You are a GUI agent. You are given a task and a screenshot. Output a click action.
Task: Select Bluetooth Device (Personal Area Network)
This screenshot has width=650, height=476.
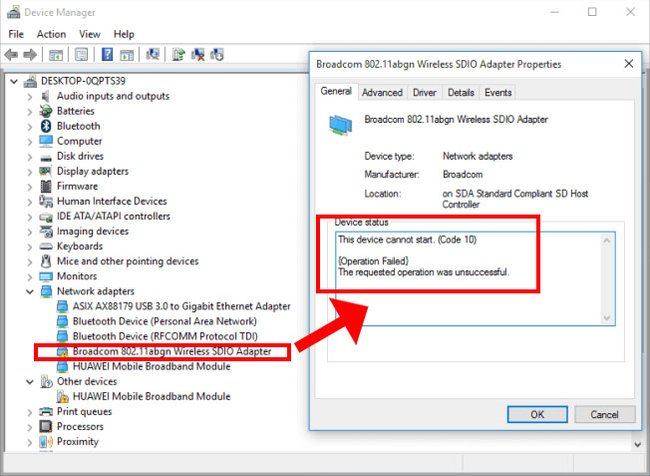tap(165, 321)
